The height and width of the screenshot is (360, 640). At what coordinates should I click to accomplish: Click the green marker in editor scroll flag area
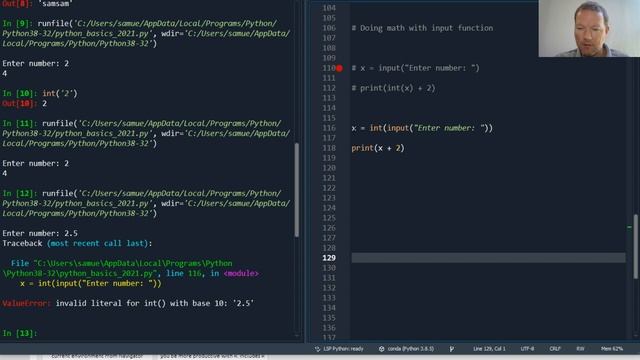point(629,227)
